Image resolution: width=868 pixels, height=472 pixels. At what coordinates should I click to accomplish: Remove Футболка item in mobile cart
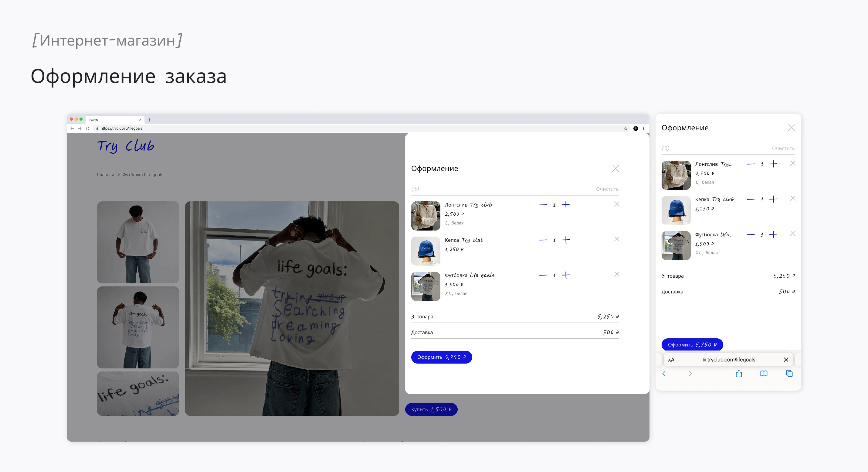pos(792,234)
